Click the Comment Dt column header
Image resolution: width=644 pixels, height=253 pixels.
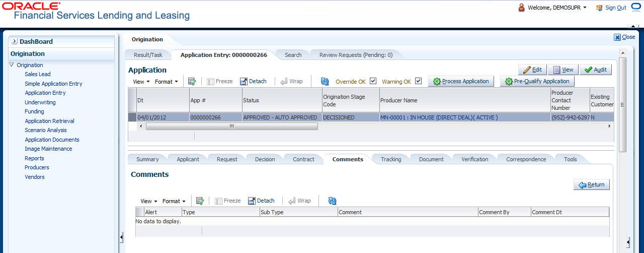(570, 212)
